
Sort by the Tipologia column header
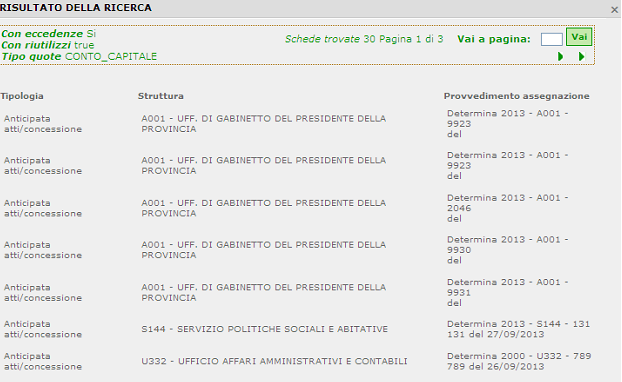pyautogui.click(x=22, y=96)
